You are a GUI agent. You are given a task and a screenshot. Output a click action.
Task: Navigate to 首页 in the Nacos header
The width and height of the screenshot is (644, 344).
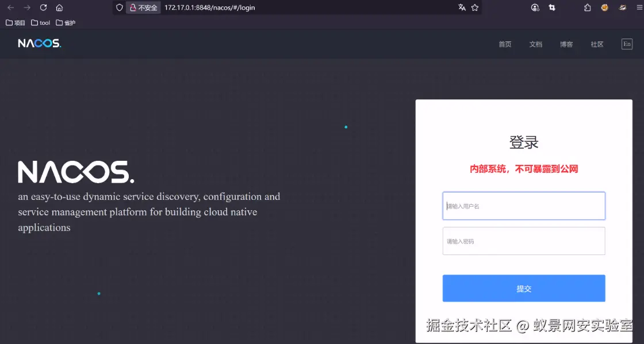(x=505, y=44)
